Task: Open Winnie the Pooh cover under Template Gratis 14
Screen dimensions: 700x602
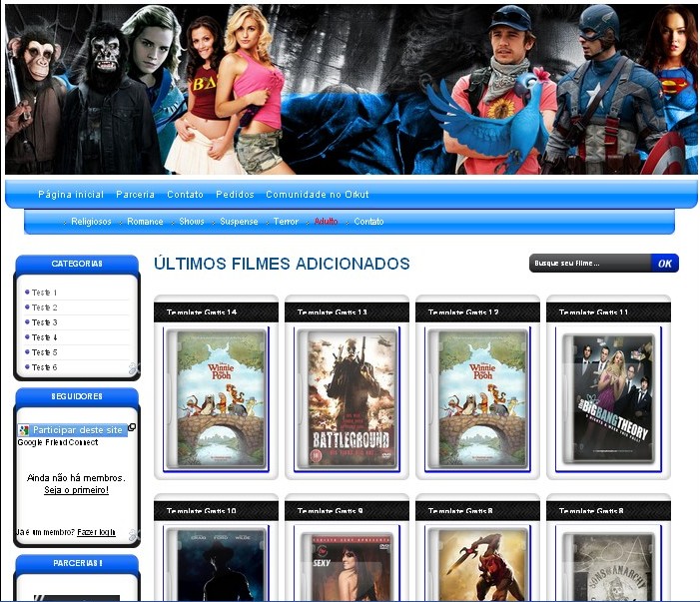Action: (216, 399)
